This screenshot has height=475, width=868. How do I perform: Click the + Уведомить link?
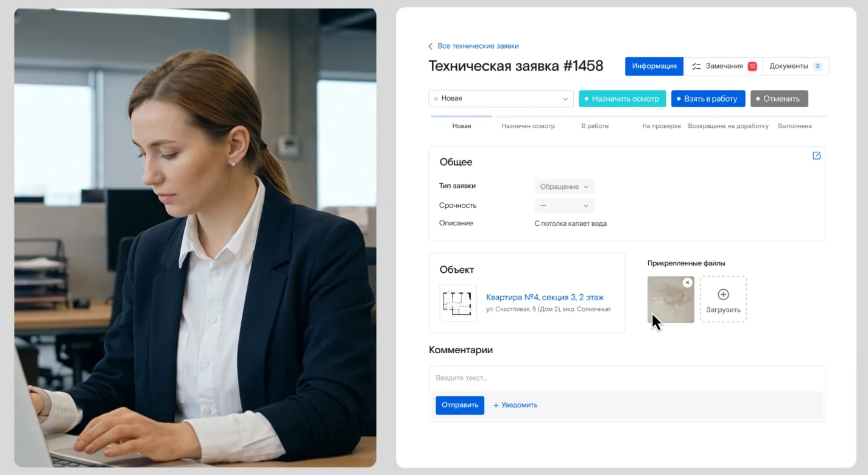pos(515,405)
